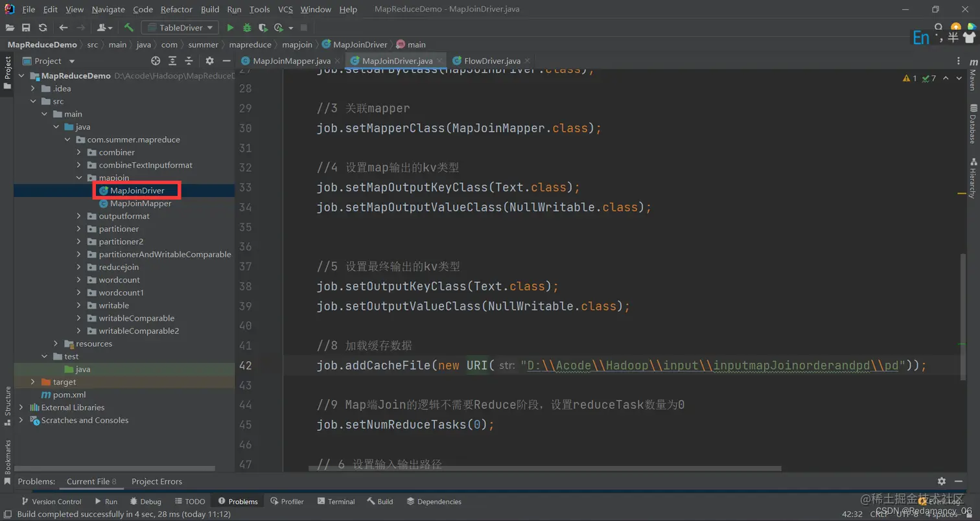Select MapJoinMapper in project tree
This screenshot has width=980, height=521.
pos(141,203)
